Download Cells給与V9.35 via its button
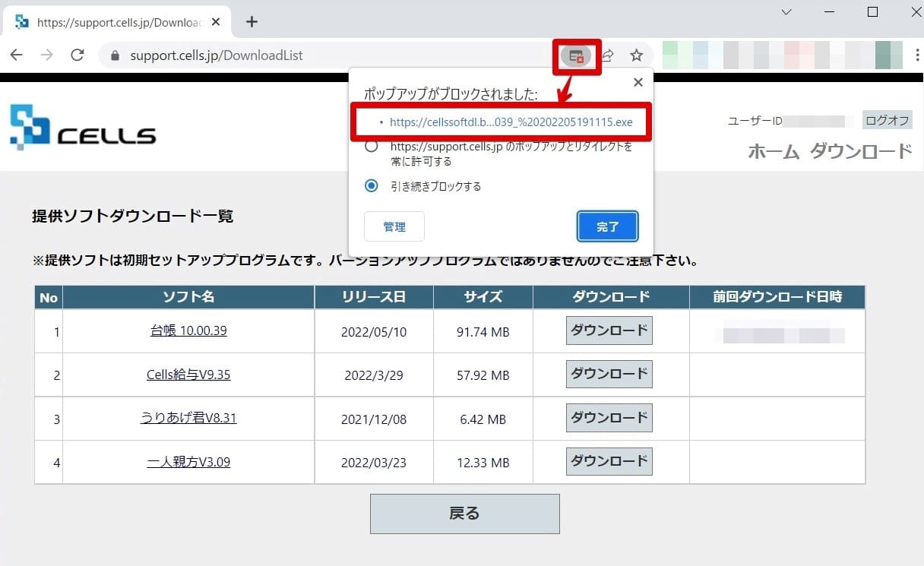The width and height of the screenshot is (924, 566). point(609,374)
